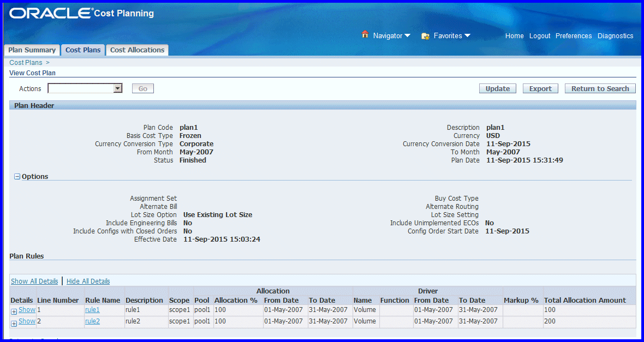The image size is (644, 342).
Task: Click the Plan Header section title
Action: [x=34, y=105]
